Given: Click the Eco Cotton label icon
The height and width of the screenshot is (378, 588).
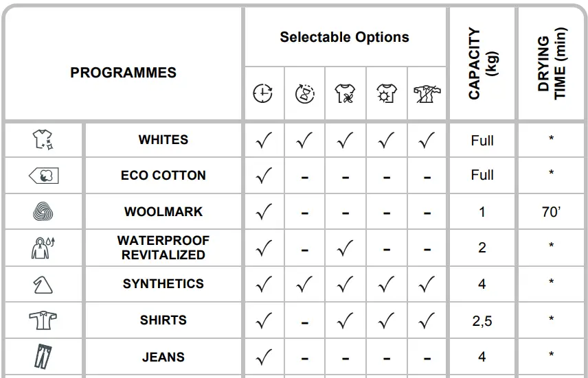Looking at the screenshot, I should click(43, 176).
